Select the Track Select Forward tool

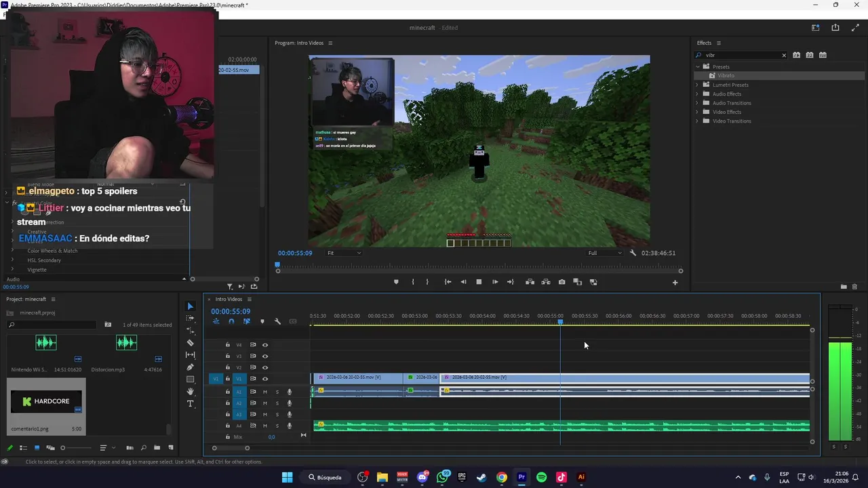point(190,319)
